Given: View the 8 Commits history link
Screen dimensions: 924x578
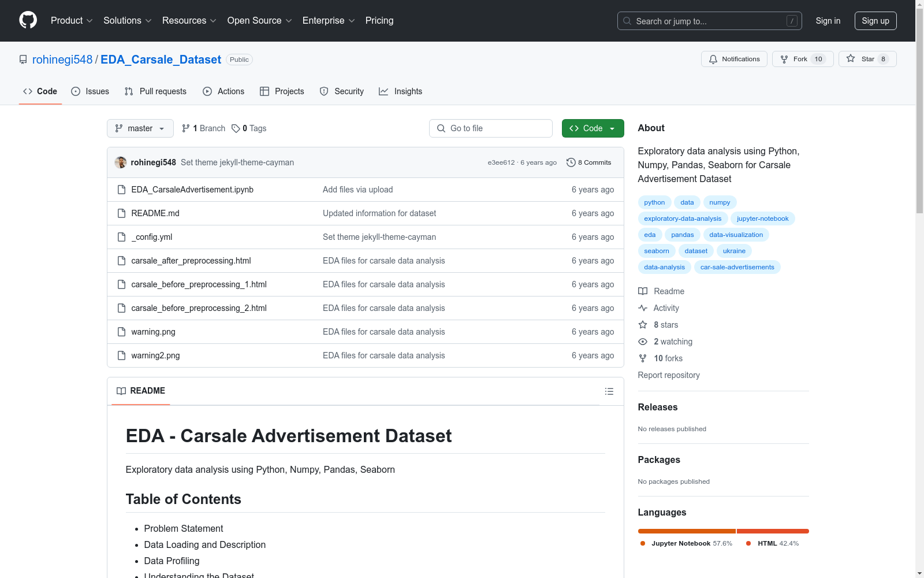Looking at the screenshot, I should pyautogui.click(x=589, y=162).
